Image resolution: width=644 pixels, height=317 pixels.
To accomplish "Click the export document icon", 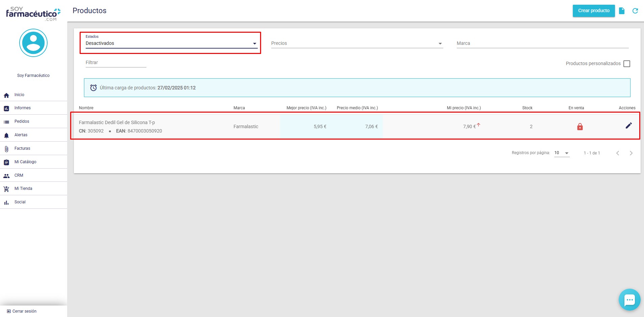I will 622,11.
